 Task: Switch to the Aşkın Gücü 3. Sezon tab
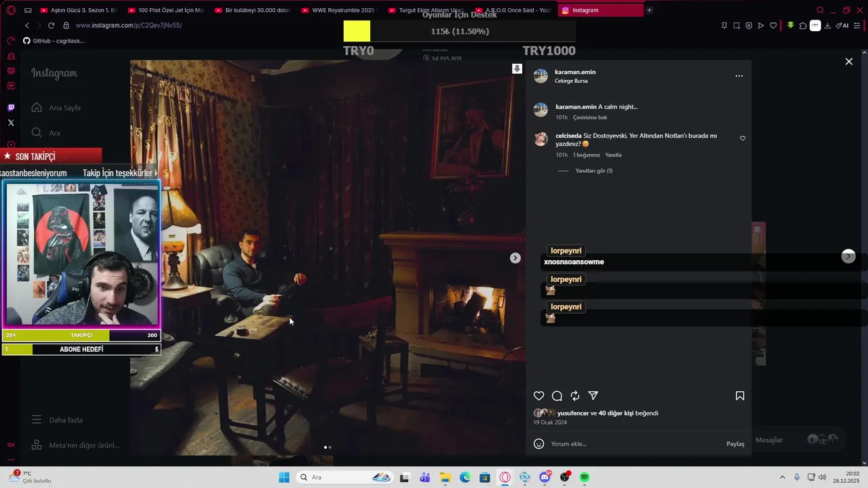(x=79, y=10)
